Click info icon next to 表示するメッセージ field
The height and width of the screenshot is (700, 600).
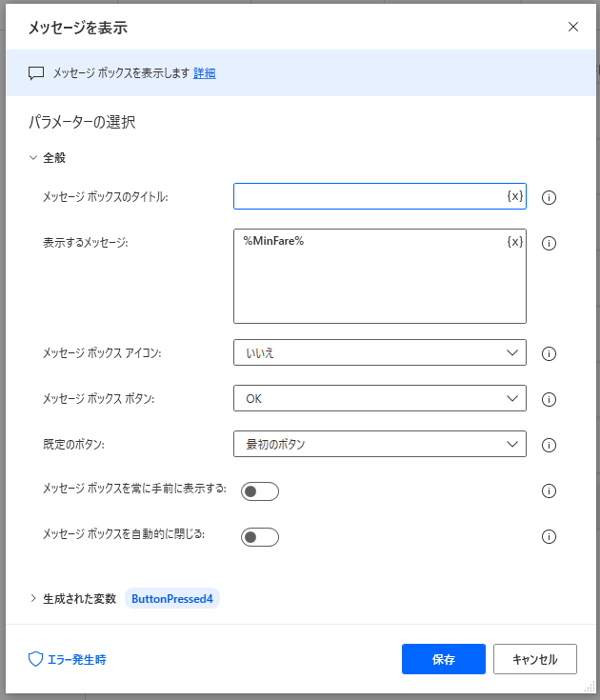549,243
